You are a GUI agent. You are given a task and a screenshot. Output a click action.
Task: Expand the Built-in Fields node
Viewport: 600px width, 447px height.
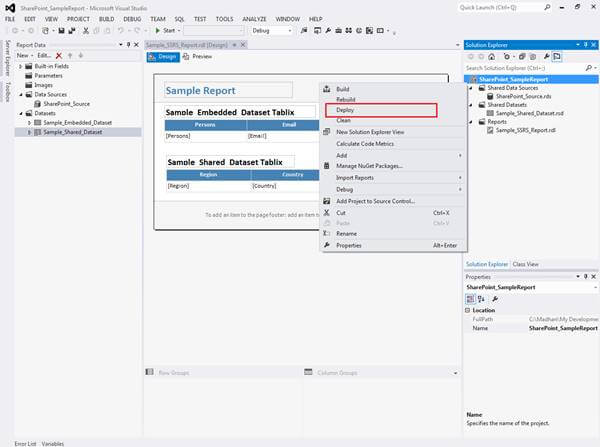coord(21,66)
